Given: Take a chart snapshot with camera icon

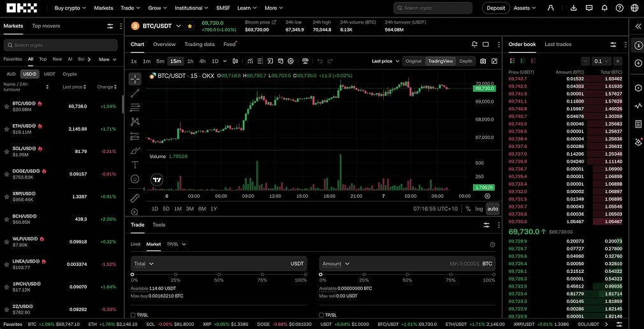Looking at the screenshot, I should (x=483, y=61).
